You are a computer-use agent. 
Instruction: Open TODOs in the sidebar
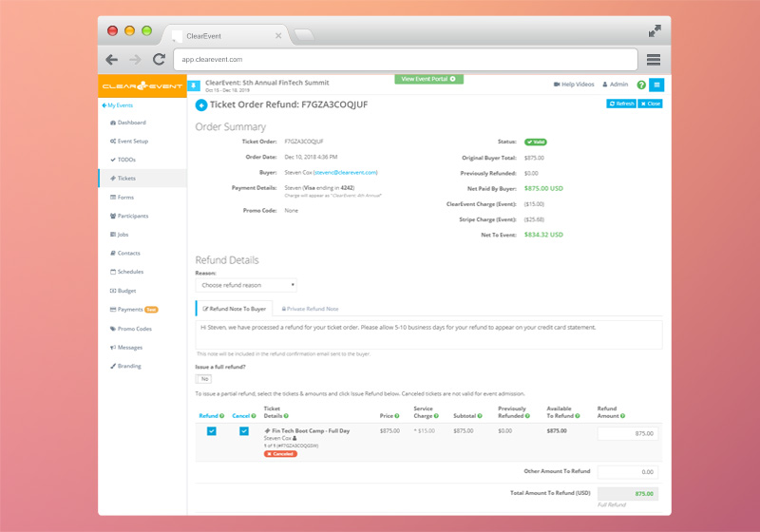point(123,160)
